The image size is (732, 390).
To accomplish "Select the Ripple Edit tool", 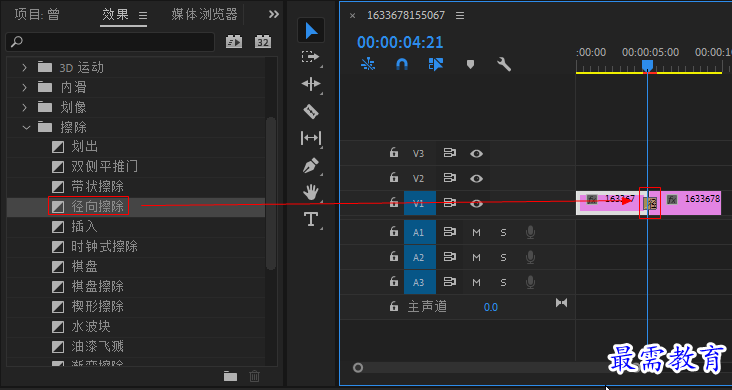I will [x=311, y=84].
